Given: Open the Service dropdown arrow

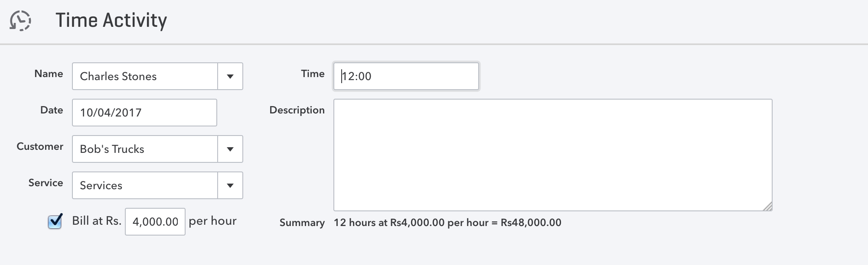Looking at the screenshot, I should point(230,185).
